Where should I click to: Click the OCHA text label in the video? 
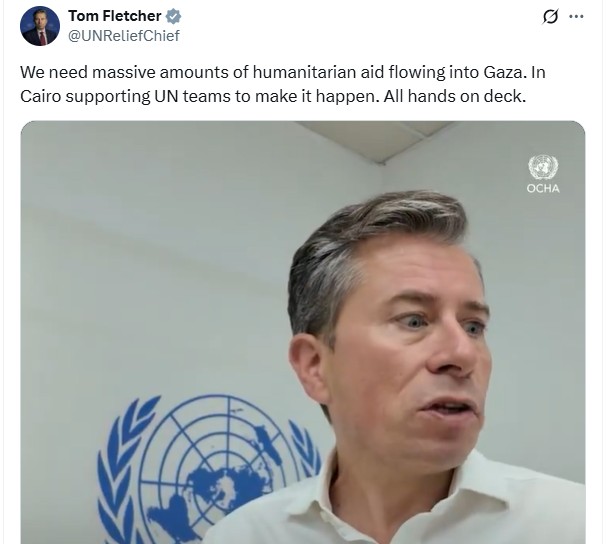pos(543,188)
